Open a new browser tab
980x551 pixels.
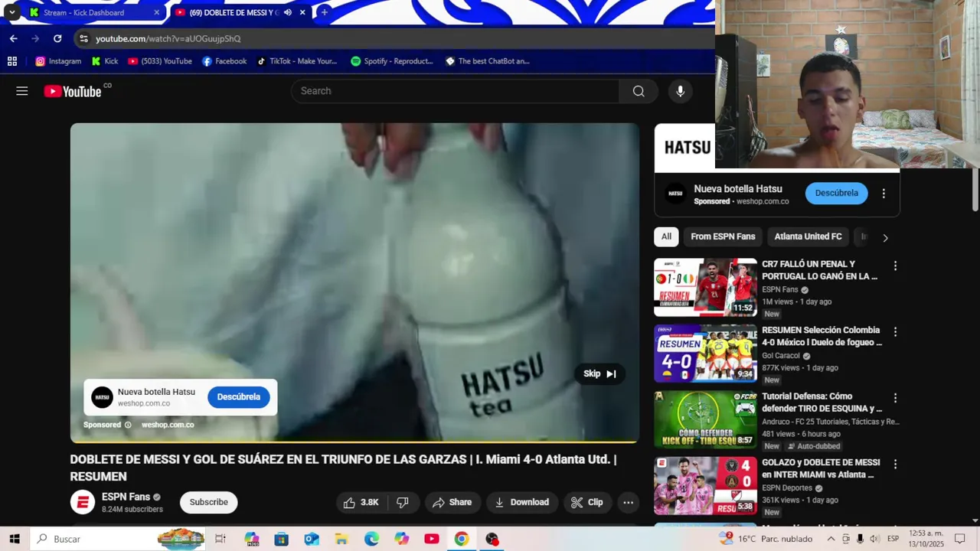pyautogui.click(x=324, y=12)
